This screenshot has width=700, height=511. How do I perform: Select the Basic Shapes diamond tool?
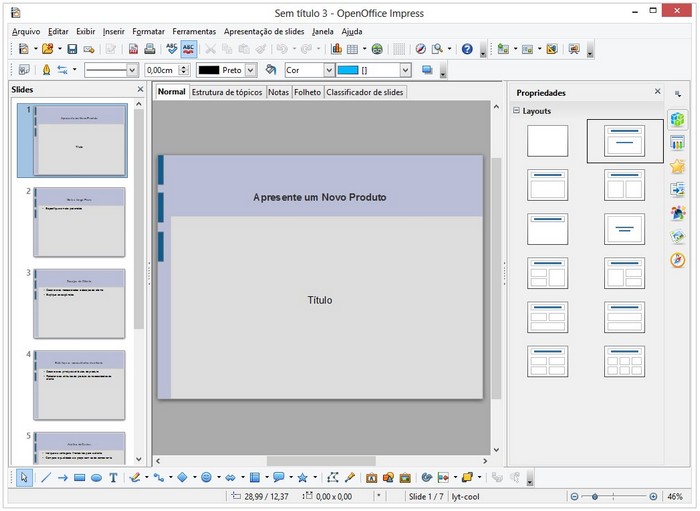point(183,478)
